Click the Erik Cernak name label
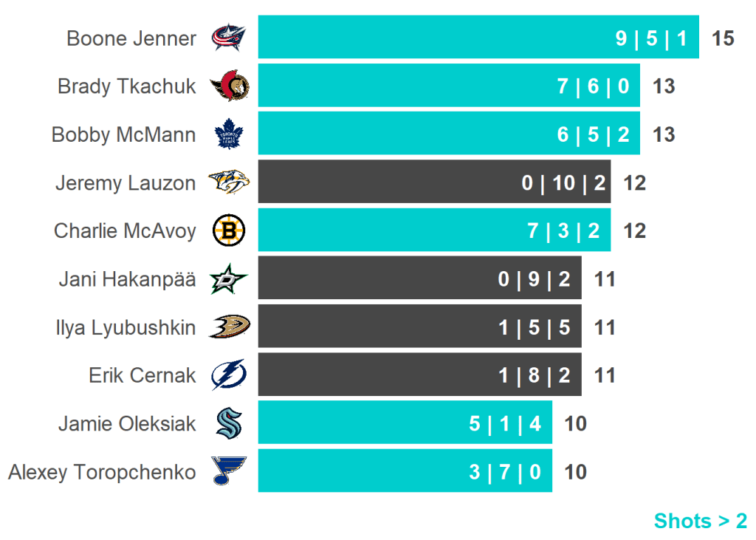The height and width of the screenshot is (540, 756). tap(142, 375)
